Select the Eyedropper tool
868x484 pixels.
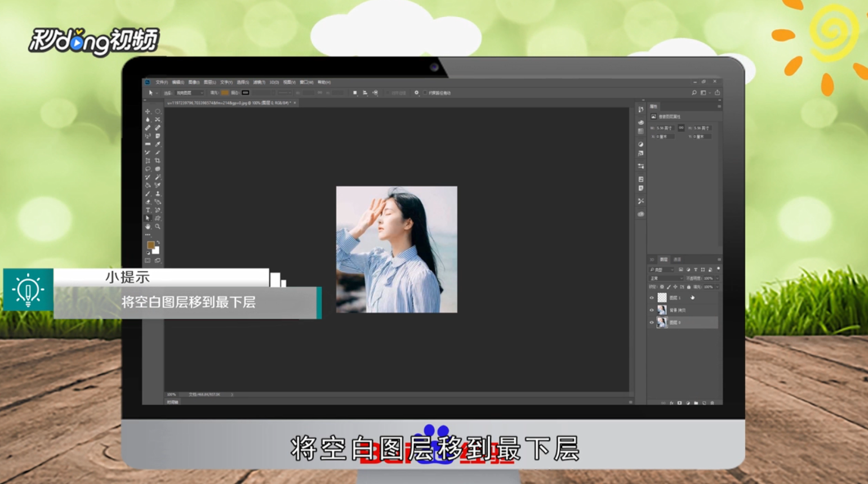pyautogui.click(x=158, y=144)
